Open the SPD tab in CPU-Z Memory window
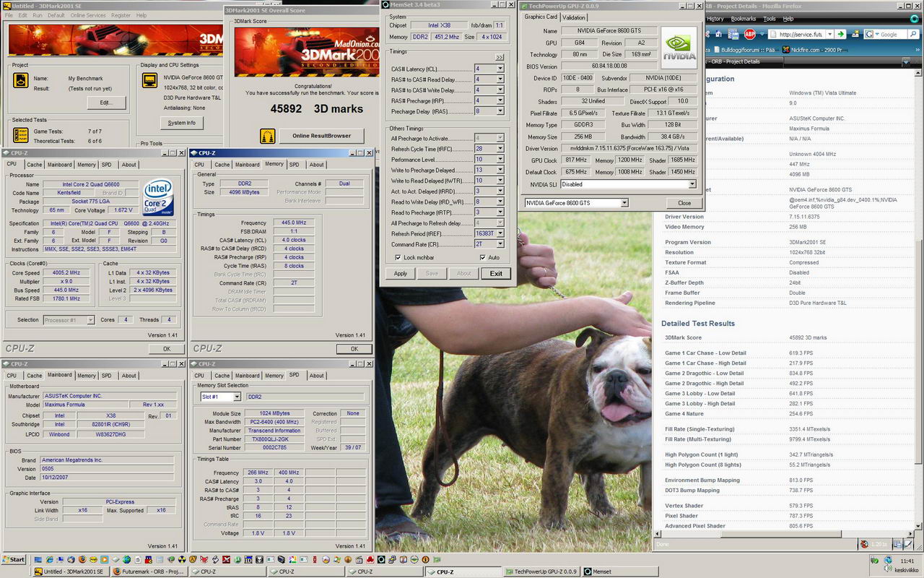Viewport: 924px width, 578px height. [295, 164]
